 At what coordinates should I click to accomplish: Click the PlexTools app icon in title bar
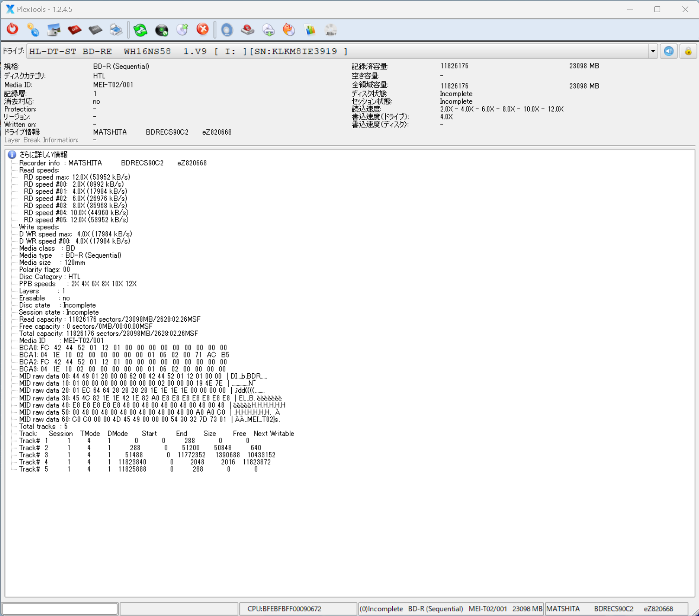click(x=10, y=9)
